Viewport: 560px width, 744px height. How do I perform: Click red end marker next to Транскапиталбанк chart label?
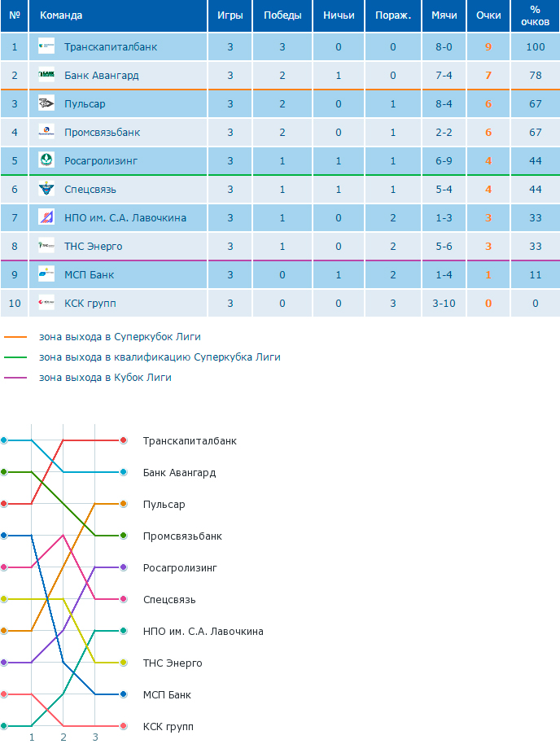click(124, 440)
